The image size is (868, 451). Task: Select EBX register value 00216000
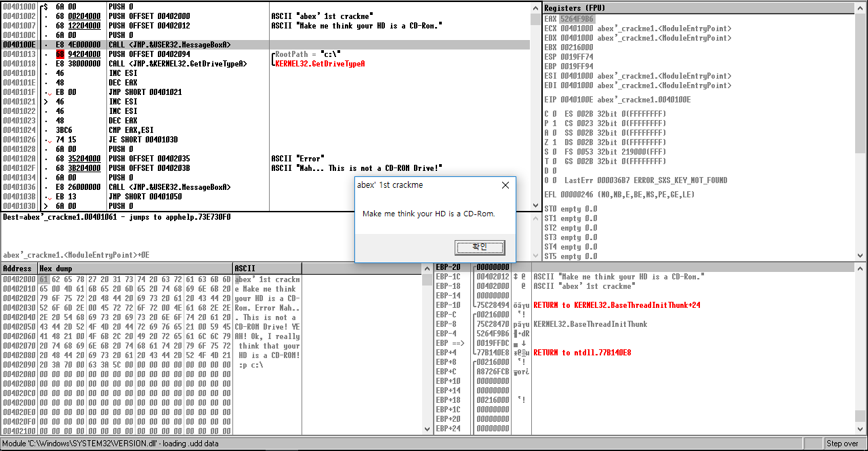577,47
